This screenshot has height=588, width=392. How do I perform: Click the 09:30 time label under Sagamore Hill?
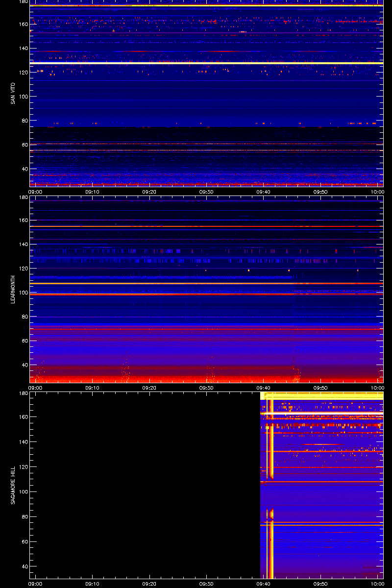[x=206, y=584]
